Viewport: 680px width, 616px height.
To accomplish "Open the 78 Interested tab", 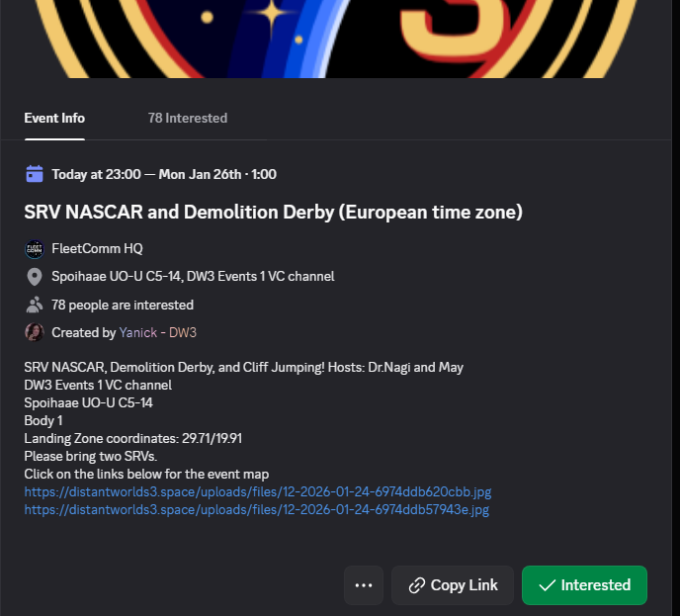I will [x=188, y=118].
